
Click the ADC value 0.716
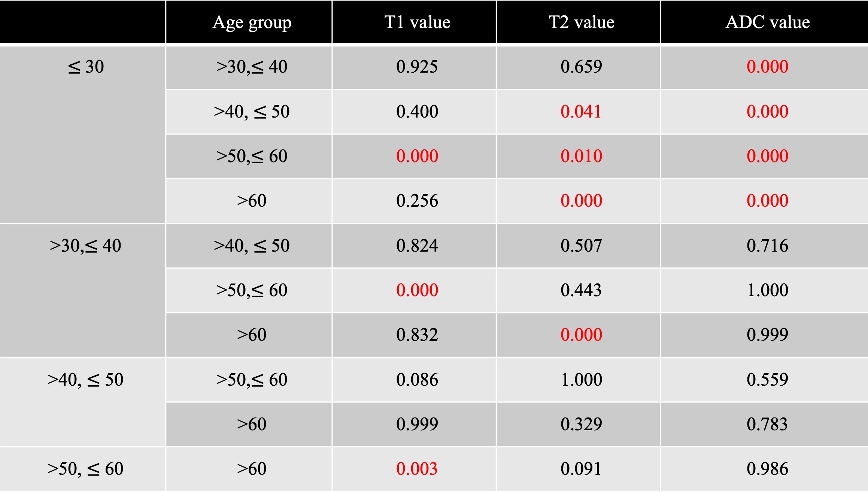[x=767, y=246]
